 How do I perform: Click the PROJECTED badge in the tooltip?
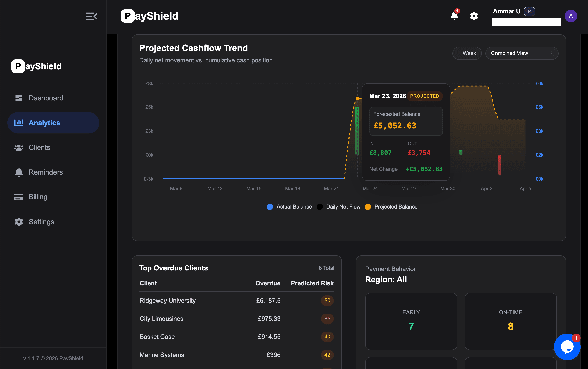pos(425,96)
